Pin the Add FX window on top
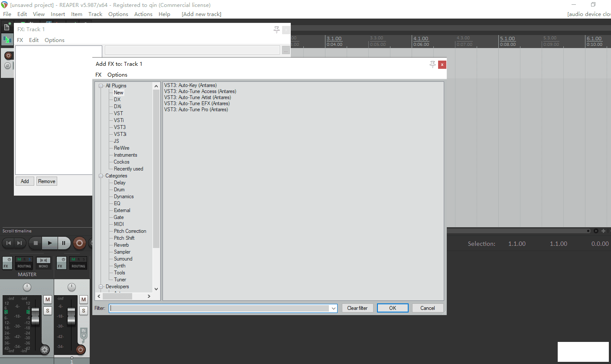This screenshot has width=611, height=364. pos(432,64)
